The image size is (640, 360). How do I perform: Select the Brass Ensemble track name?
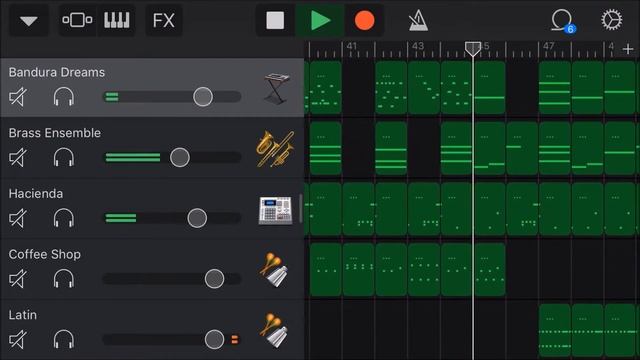55,133
